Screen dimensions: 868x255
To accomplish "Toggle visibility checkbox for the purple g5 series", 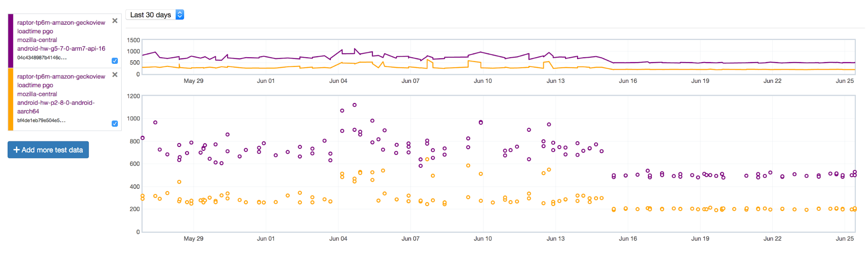I will click(x=115, y=61).
